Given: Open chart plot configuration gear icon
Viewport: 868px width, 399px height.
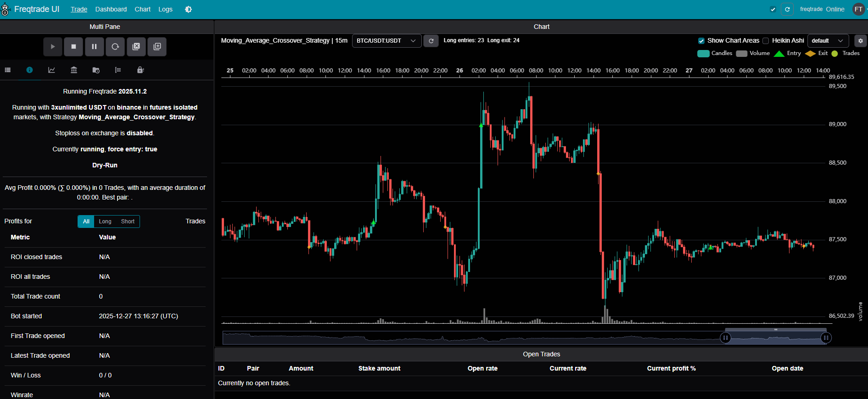Looking at the screenshot, I should click(x=860, y=41).
